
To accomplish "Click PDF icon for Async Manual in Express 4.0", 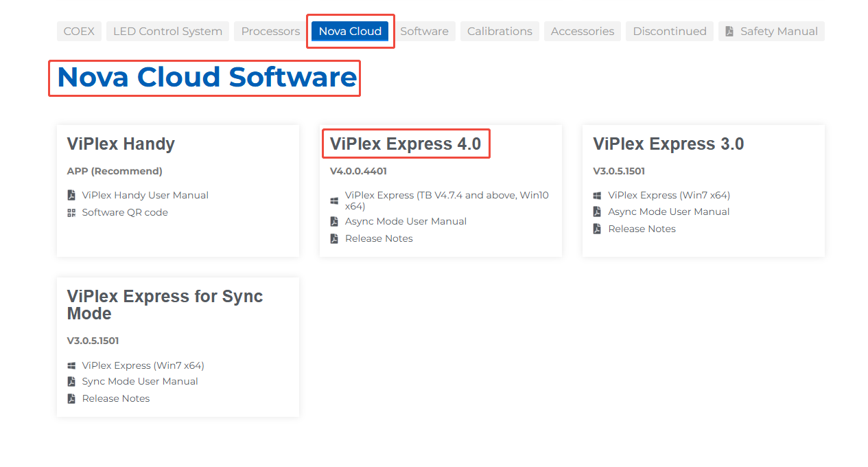I will pyautogui.click(x=334, y=221).
